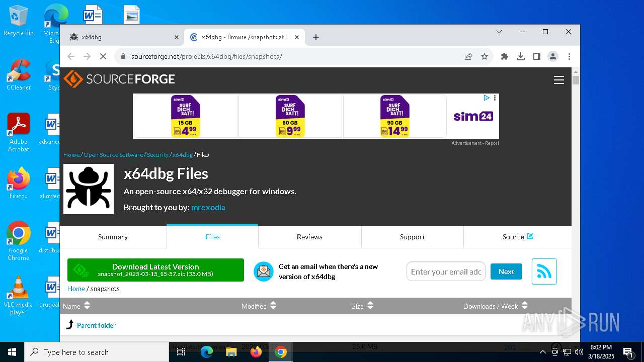Viewport: 644px width, 362px height.
Task: Click the 60 GB sim24 ad tile
Action: (x=290, y=116)
